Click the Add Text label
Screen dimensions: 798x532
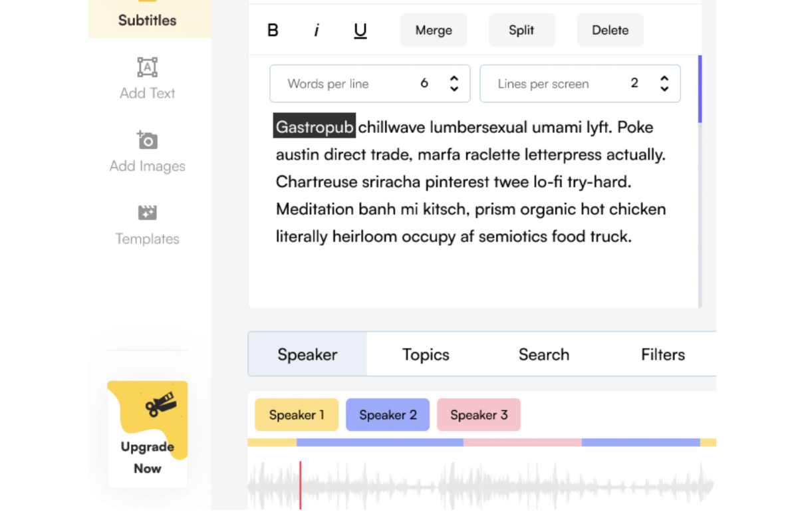point(148,94)
